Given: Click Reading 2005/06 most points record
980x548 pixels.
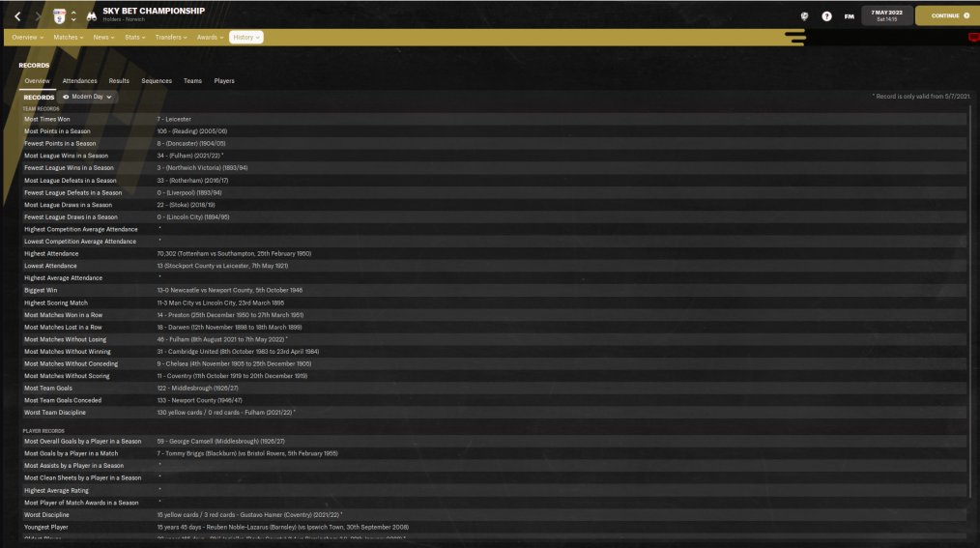Looking at the screenshot, I should (x=192, y=131).
